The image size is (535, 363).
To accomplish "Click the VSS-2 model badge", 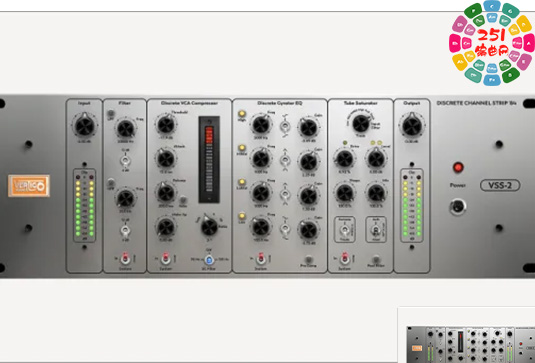I will pyautogui.click(x=500, y=185).
